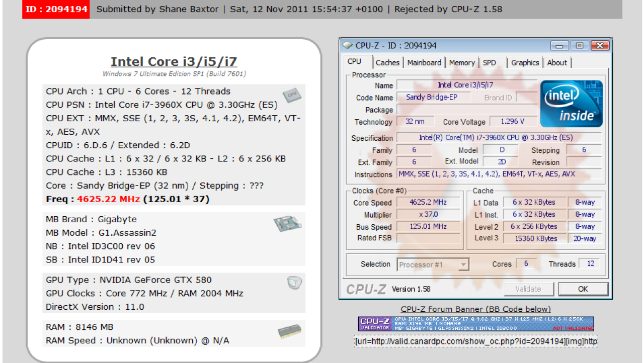Viewport: 644px width, 363px height.
Task: Click the Intel Core i3/i5/i7 heading
Action: coord(174,61)
